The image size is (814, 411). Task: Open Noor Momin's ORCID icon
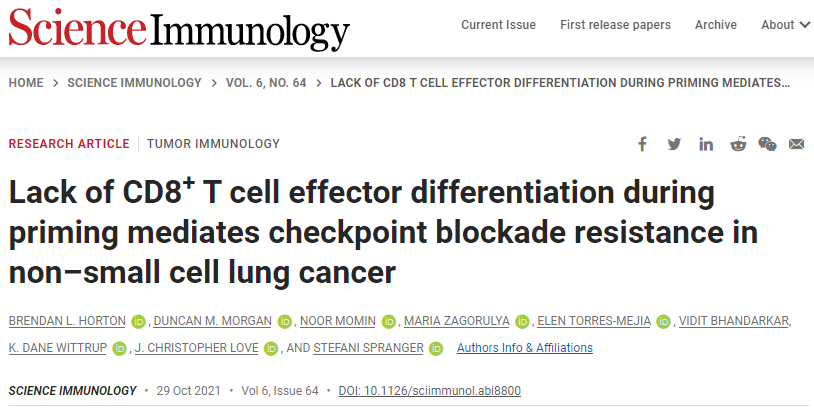pyautogui.click(x=388, y=322)
